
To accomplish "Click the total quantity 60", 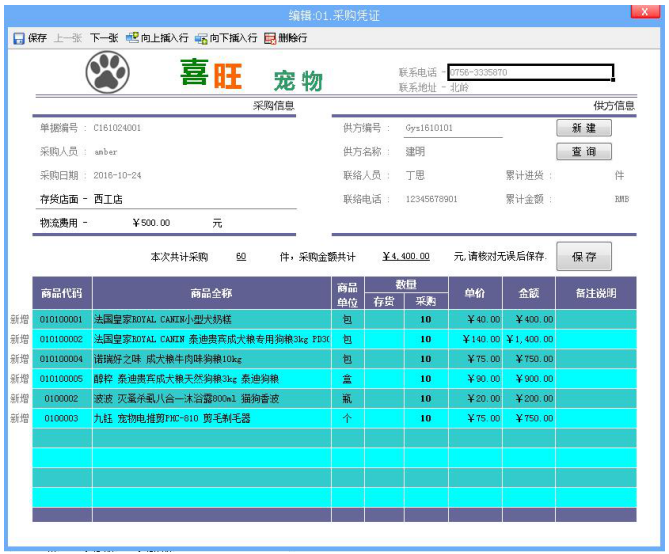I will tap(241, 257).
